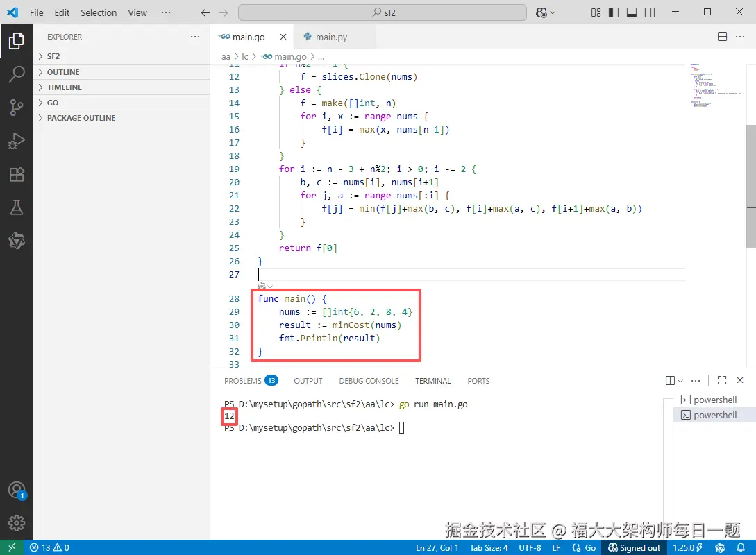Change Tab Size: 4 indentation setting
Viewport: 756px width, 555px height.
(x=489, y=547)
